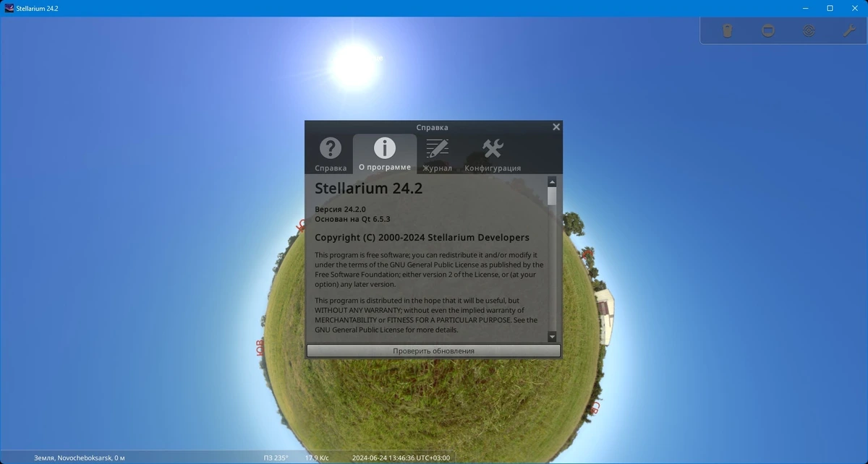This screenshot has height=464, width=868.
Task: Click the scroll down arrow in About text
Action: click(552, 337)
